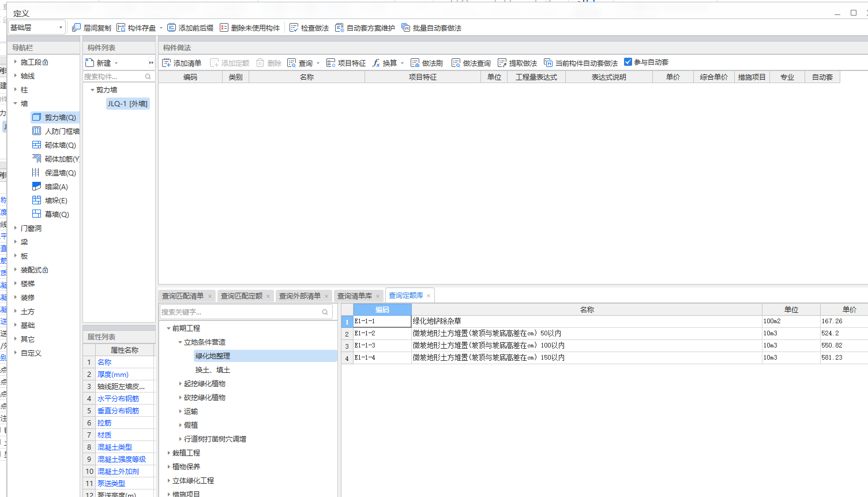Viewport: 868px width, 497px height.
Task: Expand 门窗洞 navigation node
Action: (x=16, y=228)
